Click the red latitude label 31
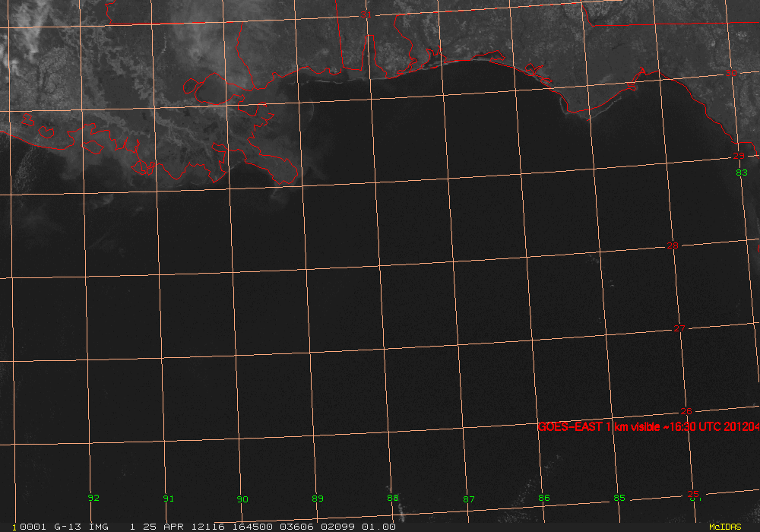The height and width of the screenshot is (532, 760). click(366, 14)
